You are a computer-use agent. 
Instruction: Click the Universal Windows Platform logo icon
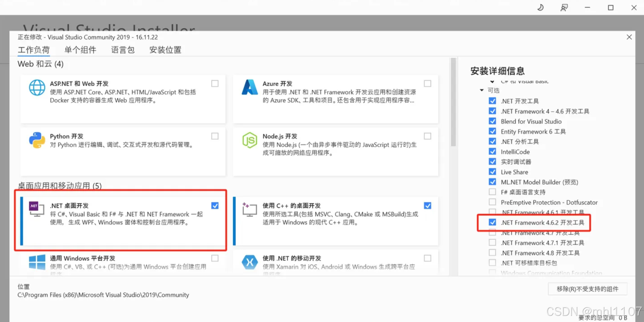37,262
